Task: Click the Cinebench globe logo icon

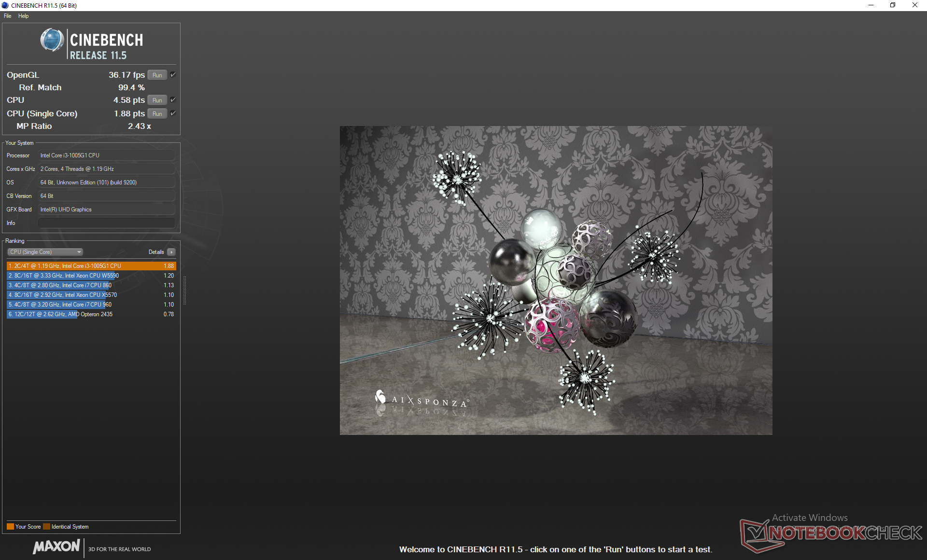Action: [x=52, y=41]
